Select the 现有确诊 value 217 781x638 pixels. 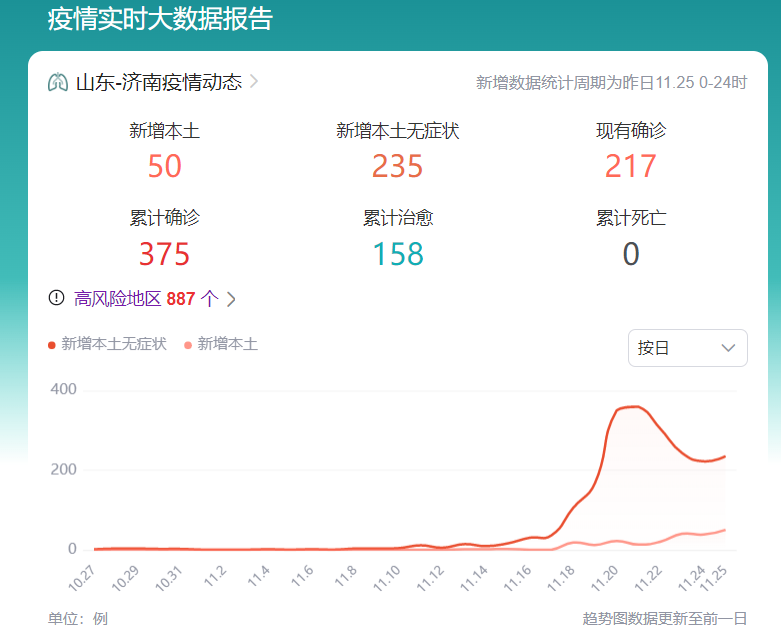tap(631, 166)
